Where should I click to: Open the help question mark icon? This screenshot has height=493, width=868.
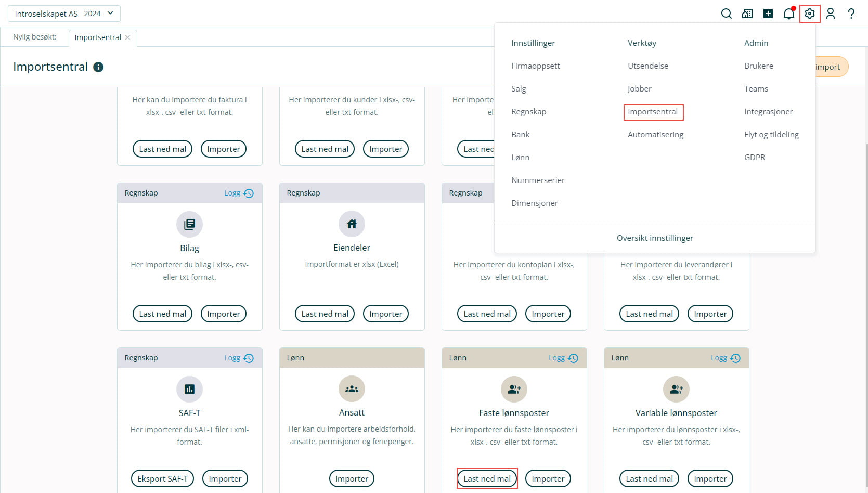(851, 14)
